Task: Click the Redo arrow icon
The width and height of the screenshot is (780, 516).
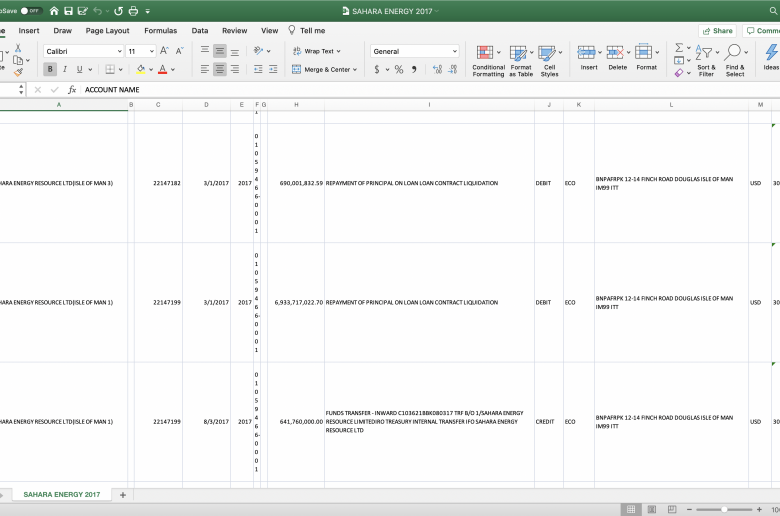Action: [x=118, y=11]
